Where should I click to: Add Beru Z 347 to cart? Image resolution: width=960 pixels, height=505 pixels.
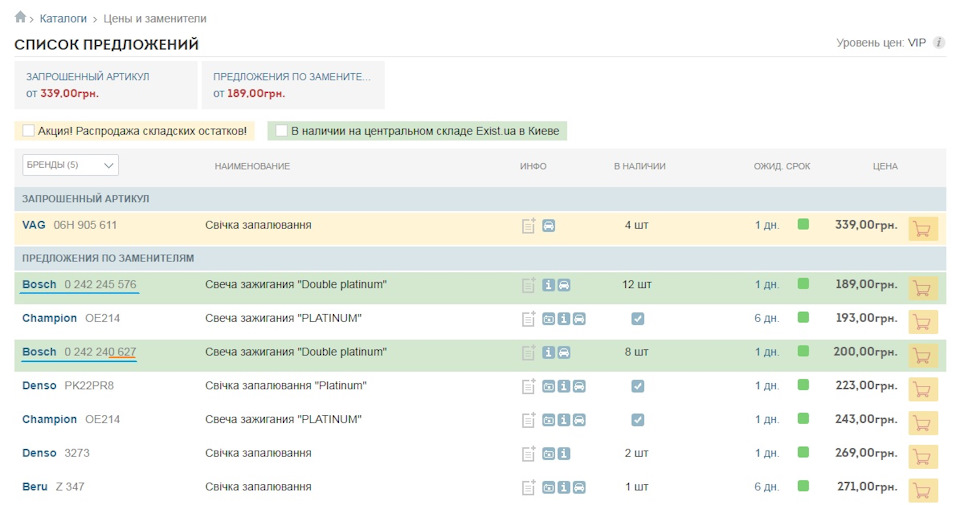pos(923,490)
